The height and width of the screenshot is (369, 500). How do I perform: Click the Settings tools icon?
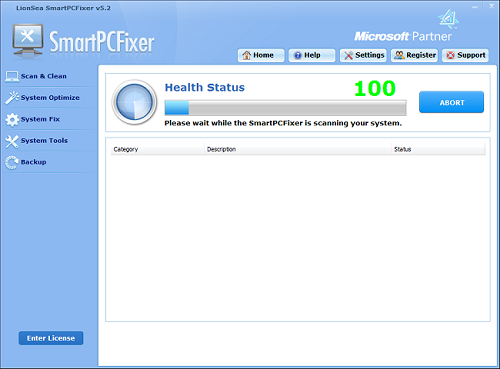(x=348, y=55)
